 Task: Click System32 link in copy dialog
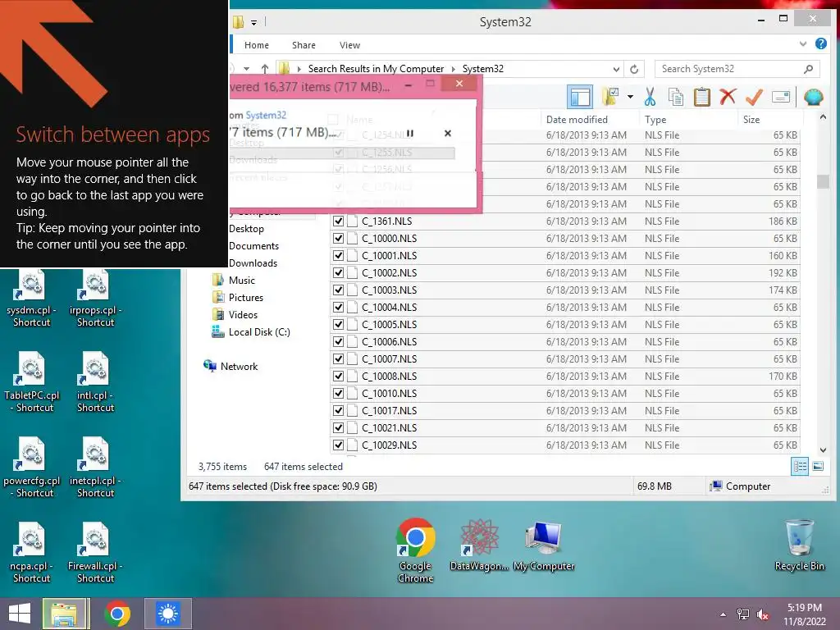click(x=266, y=115)
